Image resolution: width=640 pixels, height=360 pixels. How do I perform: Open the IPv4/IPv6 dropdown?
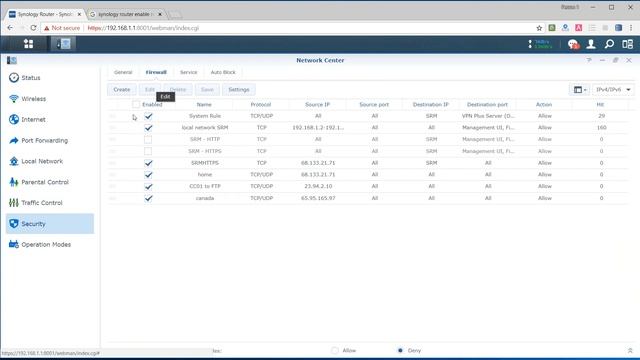click(613, 89)
